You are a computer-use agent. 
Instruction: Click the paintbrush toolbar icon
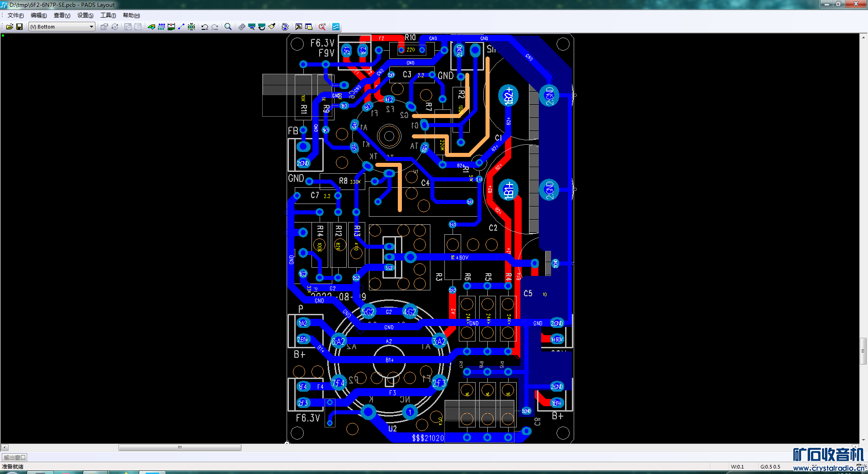[272, 27]
